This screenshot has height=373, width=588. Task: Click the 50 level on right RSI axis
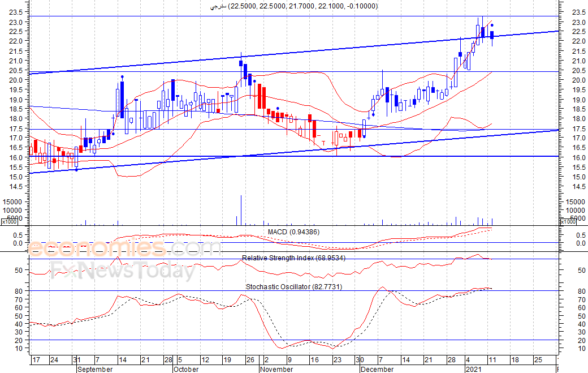pyautogui.click(x=582, y=270)
